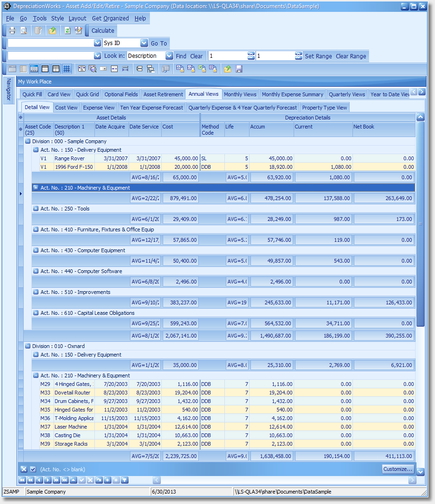This screenshot has height=504, width=435.
Task: Click the two-column table layout icon
Action: pyautogui.click(x=56, y=69)
